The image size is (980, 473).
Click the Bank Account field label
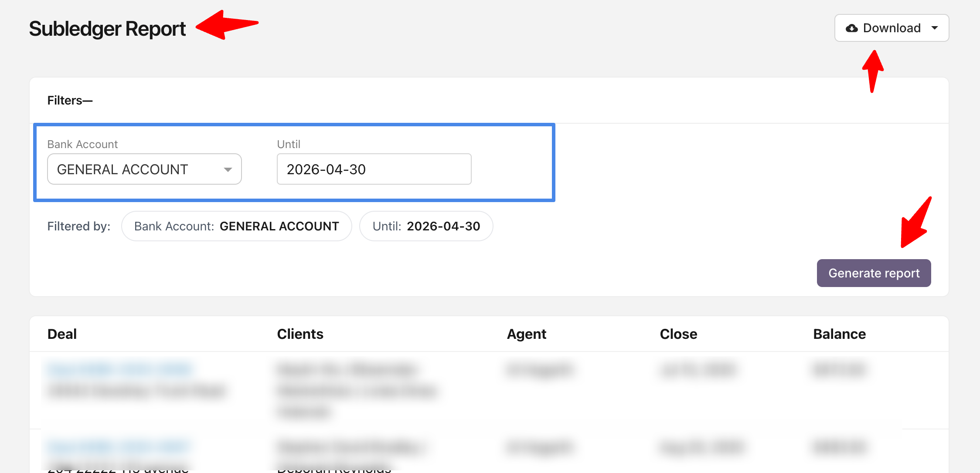pos(82,144)
